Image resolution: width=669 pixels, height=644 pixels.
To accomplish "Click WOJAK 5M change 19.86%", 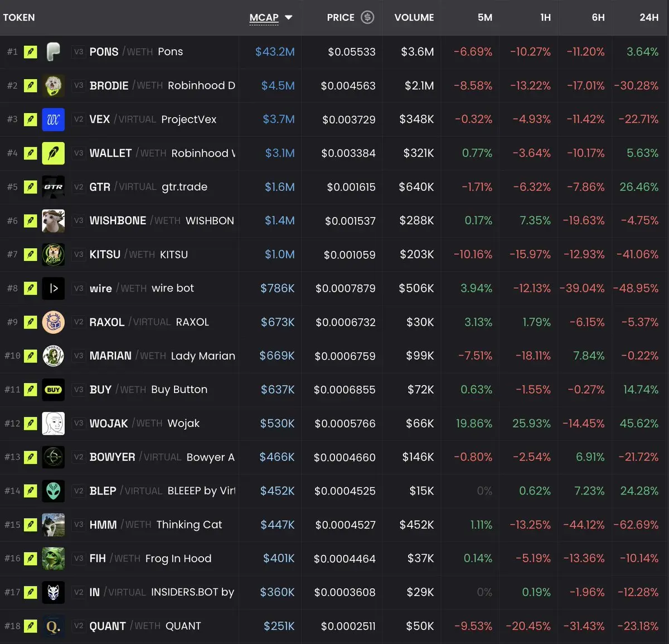I will [x=474, y=423].
